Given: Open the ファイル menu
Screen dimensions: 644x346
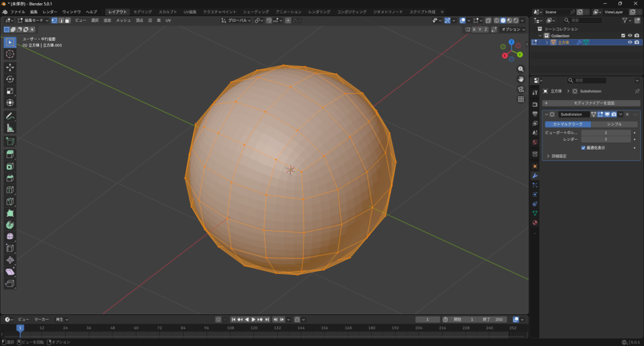Looking at the screenshot, I should (18, 12).
